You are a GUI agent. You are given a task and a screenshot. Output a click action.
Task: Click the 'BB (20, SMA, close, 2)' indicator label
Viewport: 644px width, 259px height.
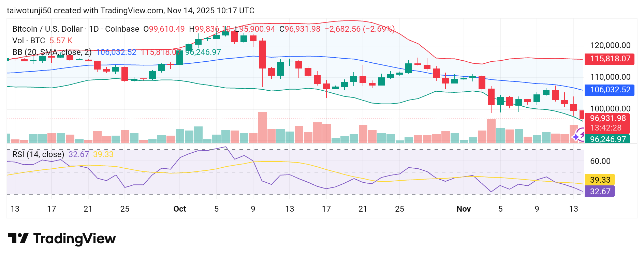click(x=52, y=52)
